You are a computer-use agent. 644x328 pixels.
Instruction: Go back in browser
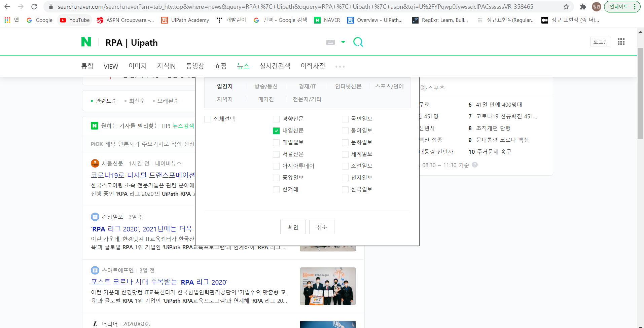[7, 6]
